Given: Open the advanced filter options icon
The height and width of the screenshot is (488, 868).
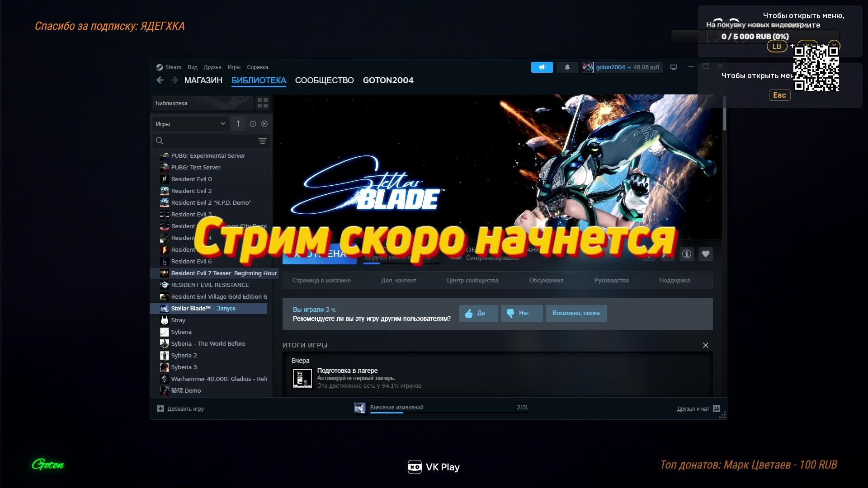Looking at the screenshot, I should coord(263,141).
